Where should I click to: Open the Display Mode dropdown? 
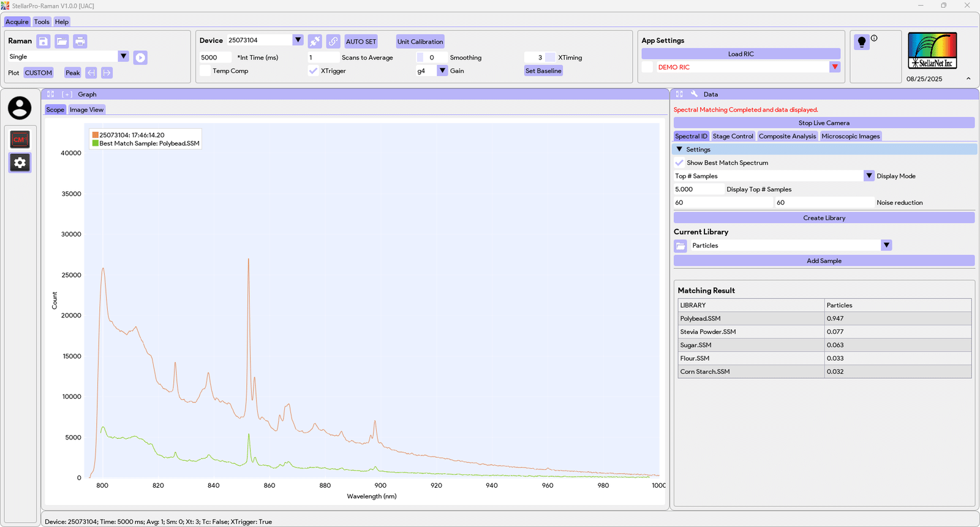pos(869,176)
